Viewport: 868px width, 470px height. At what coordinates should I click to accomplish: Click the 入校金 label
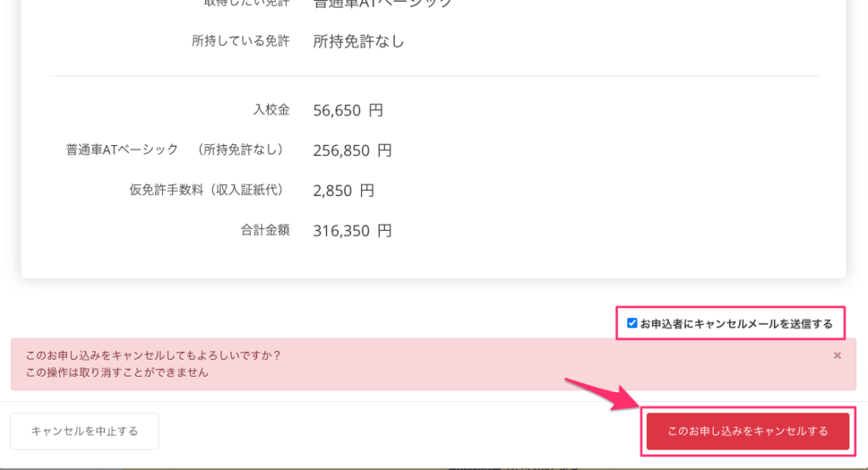click(x=271, y=109)
